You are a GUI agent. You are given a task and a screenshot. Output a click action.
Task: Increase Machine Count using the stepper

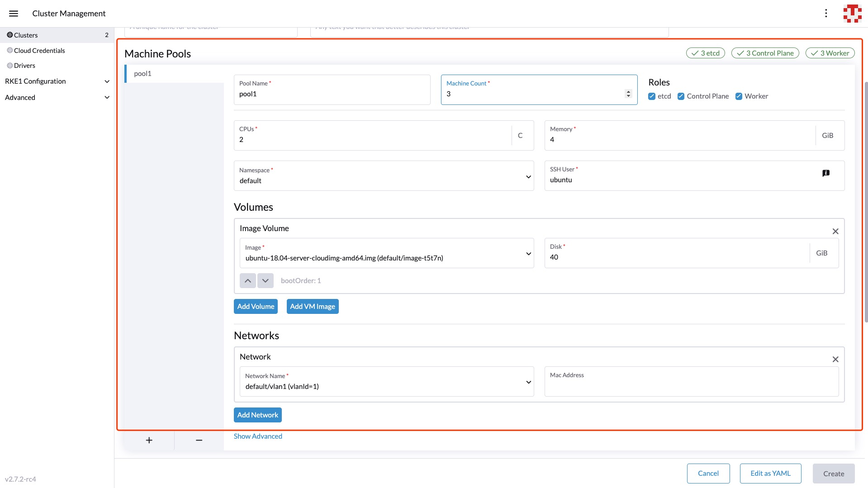[x=628, y=91]
